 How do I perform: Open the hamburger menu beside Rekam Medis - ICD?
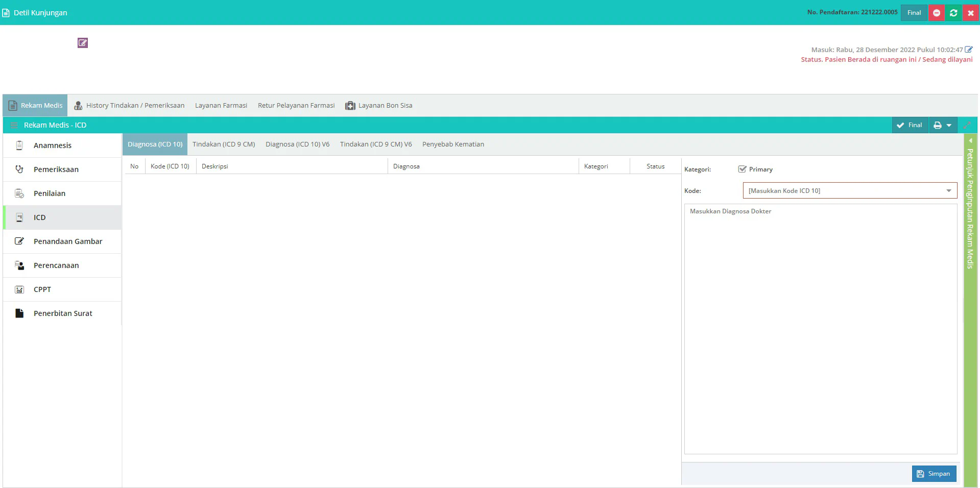(14, 125)
